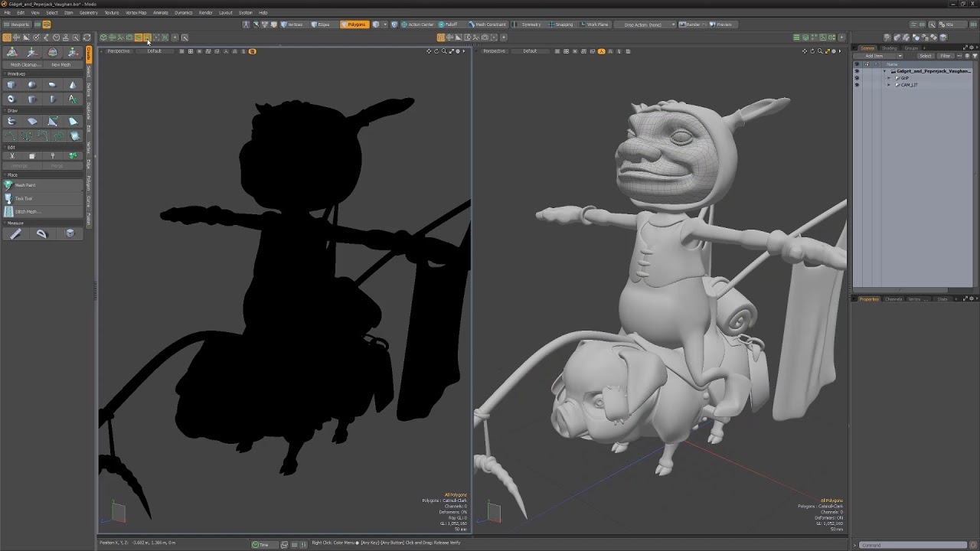The image size is (980, 551).
Task: Select the Pen draw tool
Action: tap(52, 122)
